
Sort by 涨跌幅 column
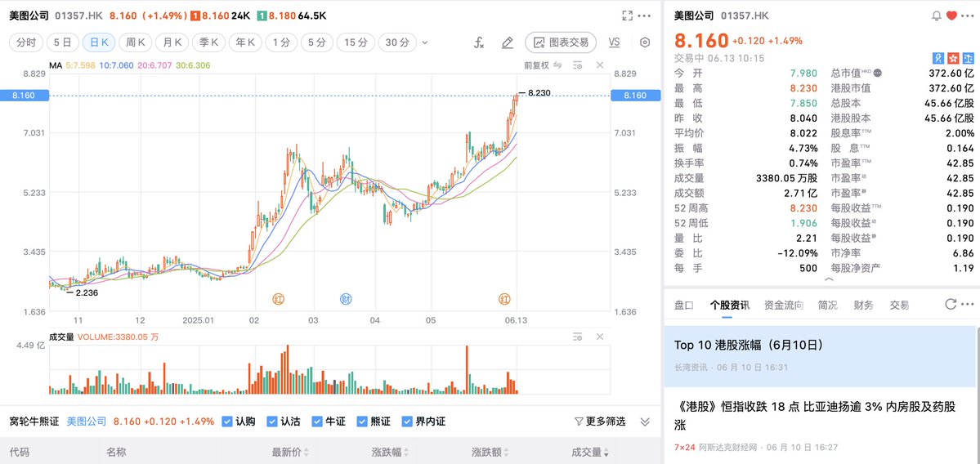pos(390,452)
